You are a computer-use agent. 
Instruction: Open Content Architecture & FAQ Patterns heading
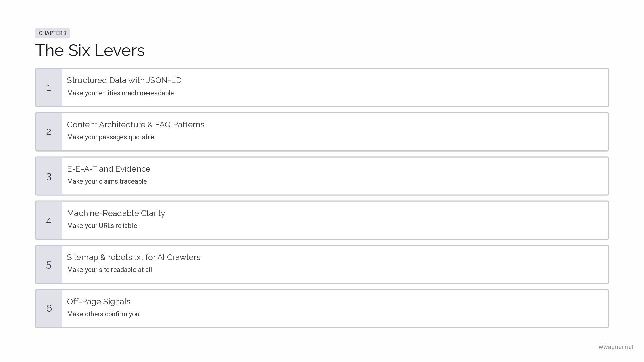click(x=136, y=125)
